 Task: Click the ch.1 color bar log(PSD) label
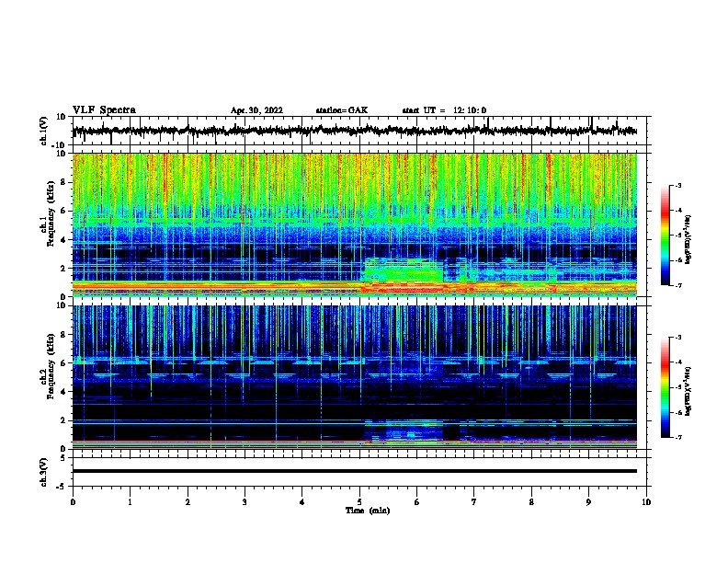point(688,239)
